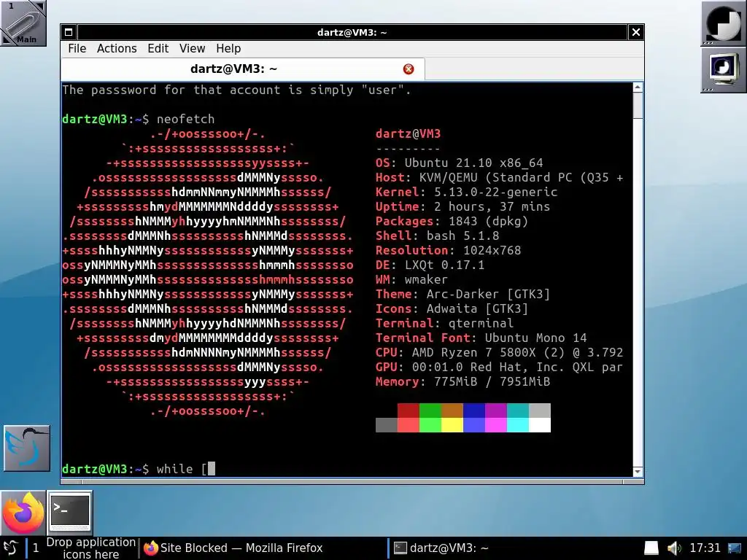This screenshot has height=560, width=747.
Task: Click the cyan color block in palette
Action: tap(518, 425)
